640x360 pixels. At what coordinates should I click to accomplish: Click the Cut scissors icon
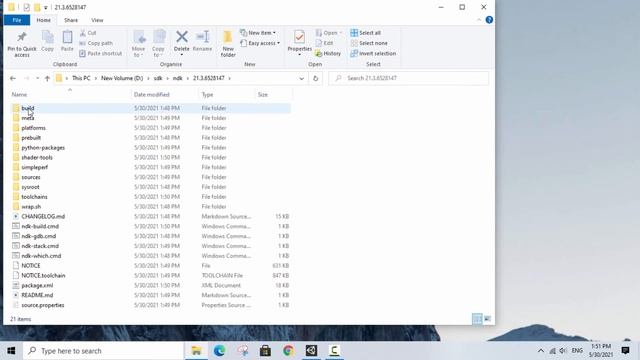(x=83, y=33)
